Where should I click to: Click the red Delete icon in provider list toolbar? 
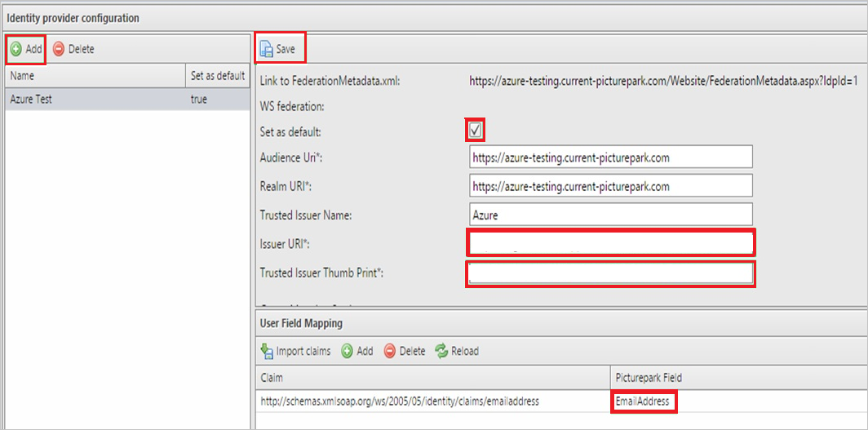point(59,49)
